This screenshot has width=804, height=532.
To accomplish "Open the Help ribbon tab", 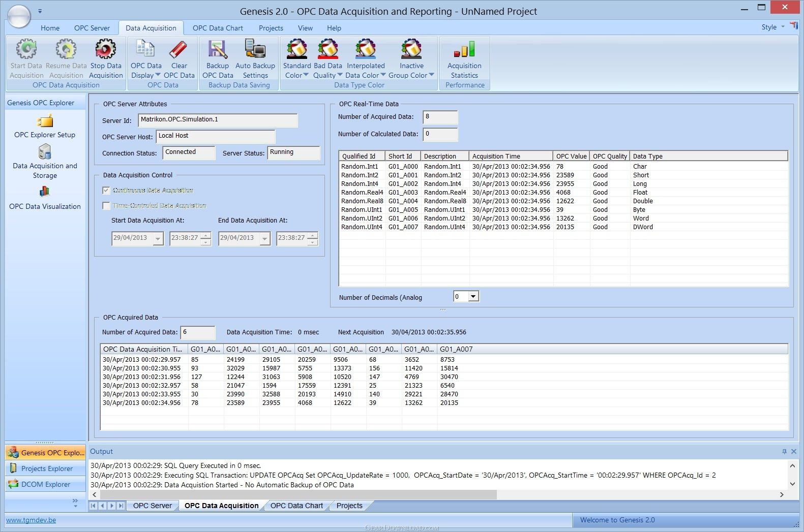I will [x=334, y=28].
